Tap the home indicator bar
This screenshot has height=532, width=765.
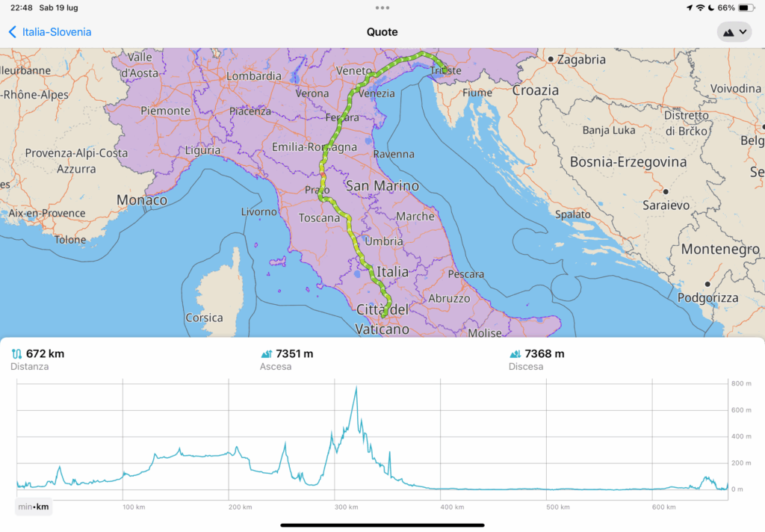click(x=382, y=526)
